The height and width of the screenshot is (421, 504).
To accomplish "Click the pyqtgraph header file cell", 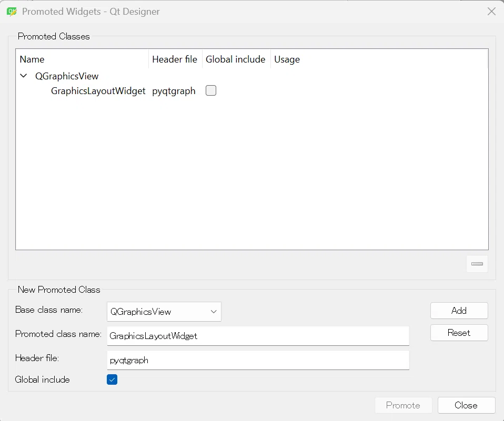I will click(174, 91).
